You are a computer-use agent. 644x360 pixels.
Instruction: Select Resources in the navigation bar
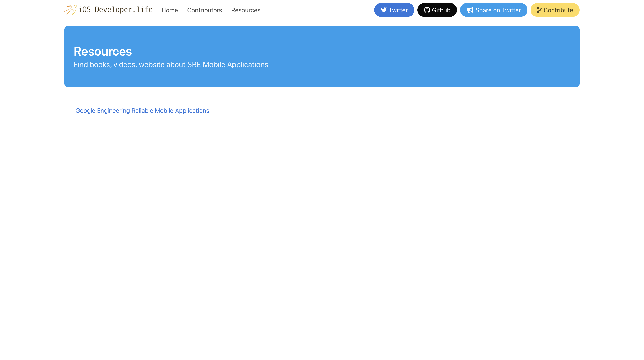click(246, 10)
